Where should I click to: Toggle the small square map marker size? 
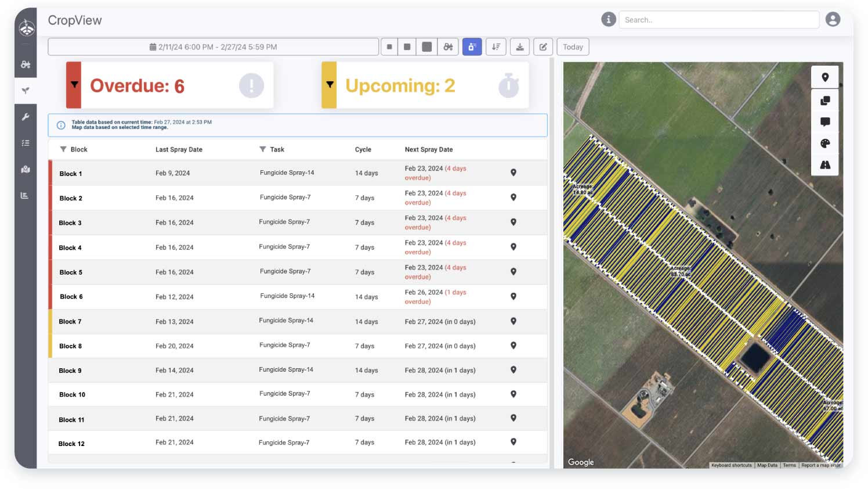coord(389,46)
